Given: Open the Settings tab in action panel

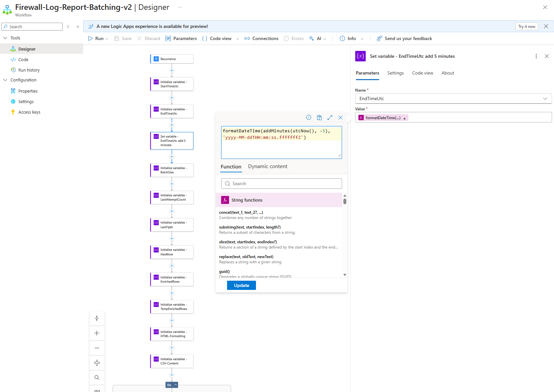Looking at the screenshot, I should 395,73.
